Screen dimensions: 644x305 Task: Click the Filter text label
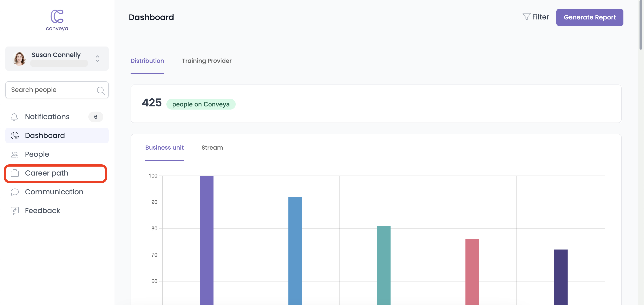click(x=540, y=17)
